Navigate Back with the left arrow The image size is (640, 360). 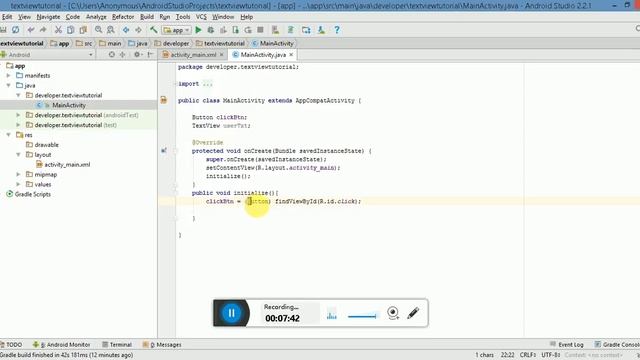click(126, 30)
